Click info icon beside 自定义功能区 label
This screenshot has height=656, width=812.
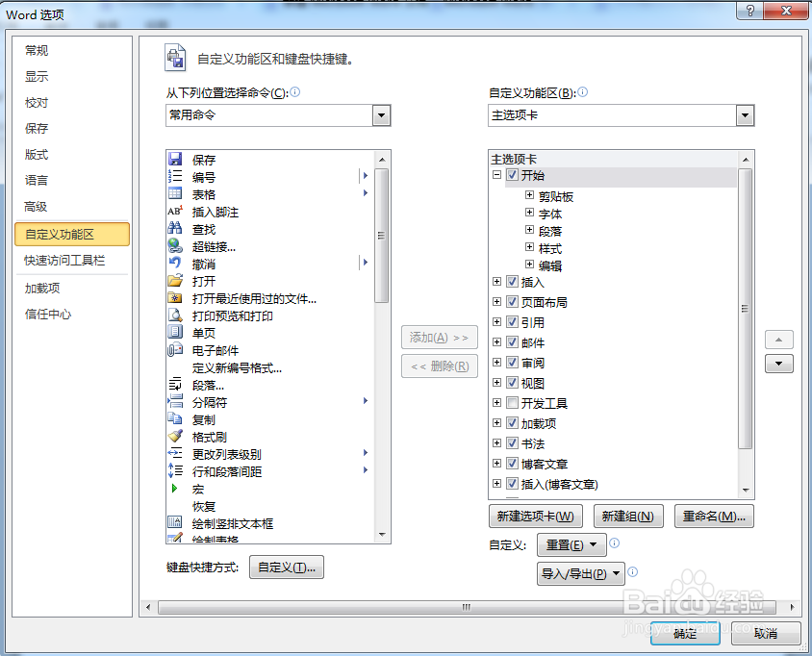point(583,92)
